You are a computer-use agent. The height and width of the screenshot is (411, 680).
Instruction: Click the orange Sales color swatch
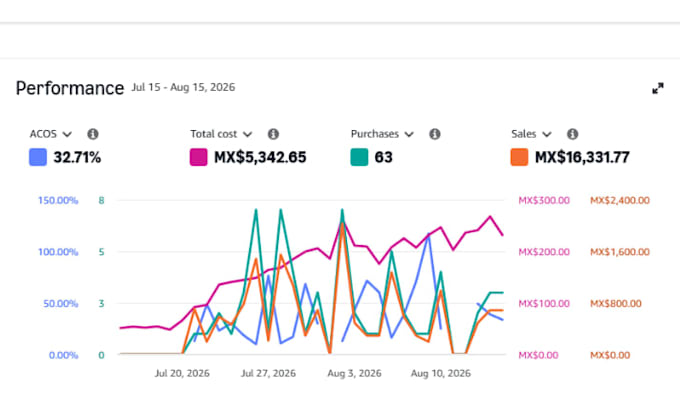[x=520, y=157]
